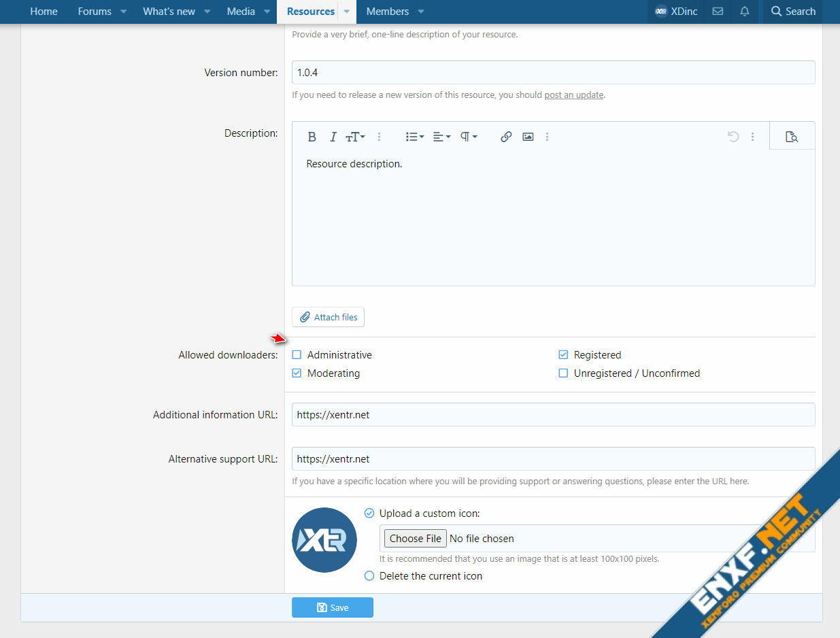Apply italic formatting in editor toolbar
The image size is (840, 638).
[x=333, y=137]
